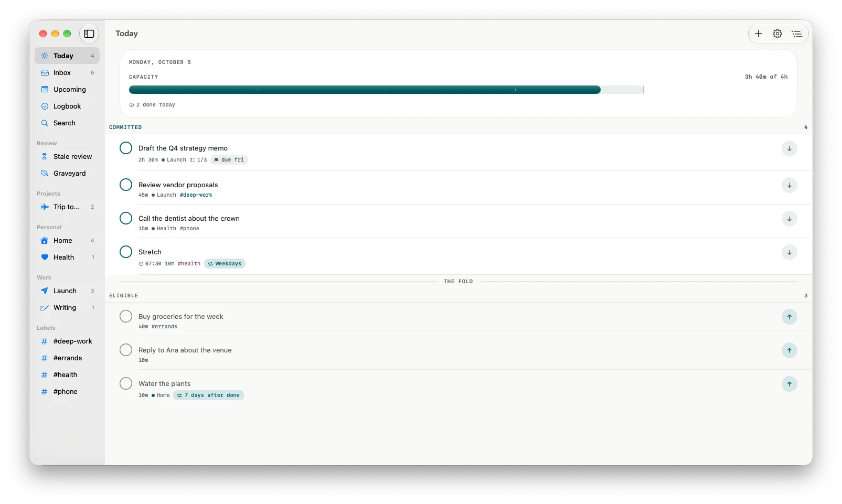Select the #phone label in sidebar
This screenshot has width=842, height=504.
click(67, 391)
